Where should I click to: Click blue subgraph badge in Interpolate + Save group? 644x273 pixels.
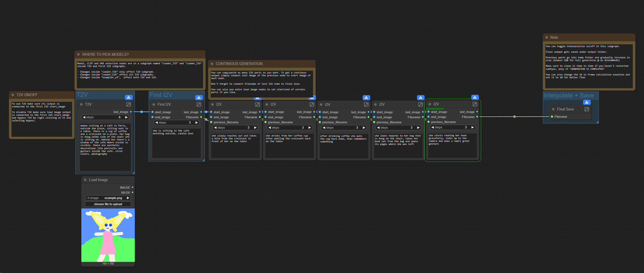(586, 102)
